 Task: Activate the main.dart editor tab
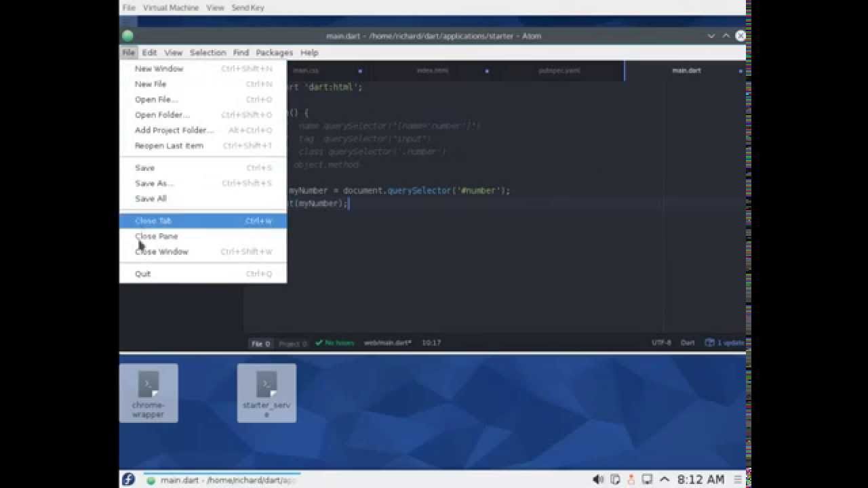[x=686, y=70]
